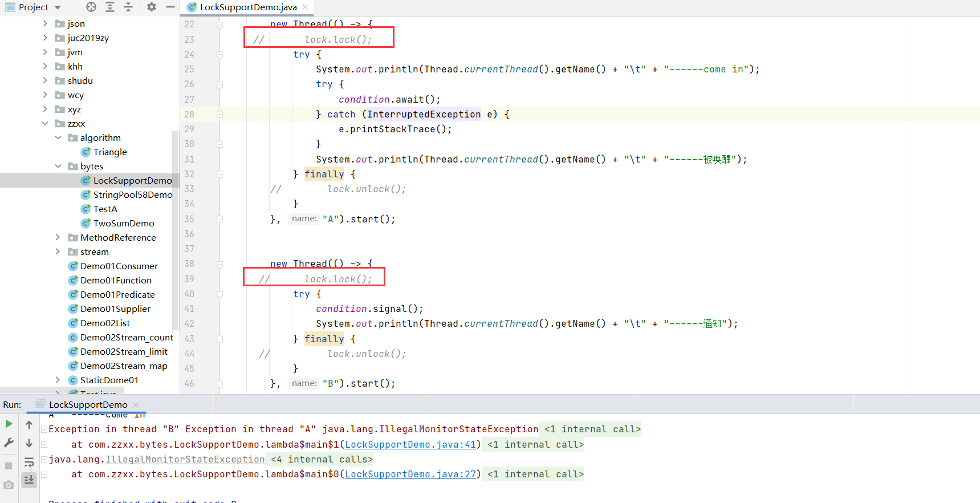
Task: Toggle scroll to end of console
Action: (29, 480)
